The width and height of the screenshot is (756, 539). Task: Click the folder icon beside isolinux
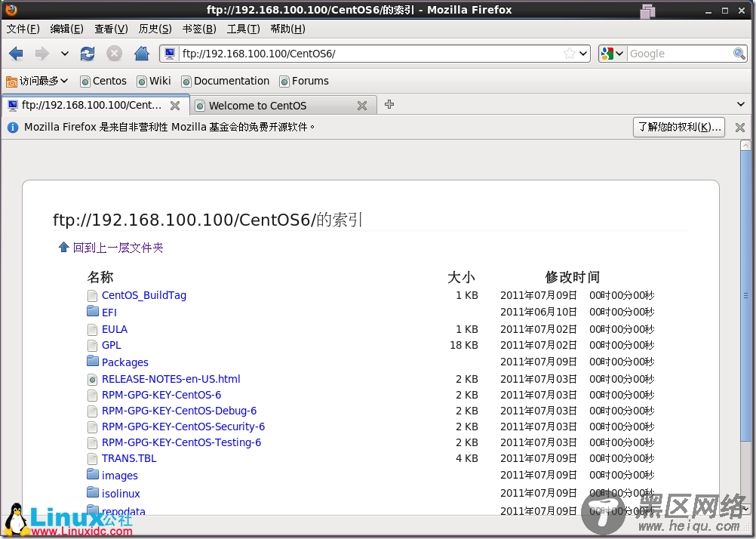pos(93,492)
